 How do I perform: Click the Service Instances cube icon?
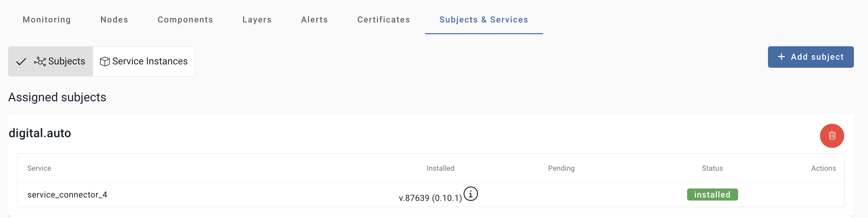point(105,61)
